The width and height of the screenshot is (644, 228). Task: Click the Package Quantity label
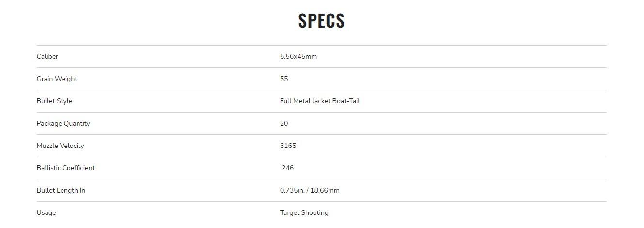click(63, 123)
